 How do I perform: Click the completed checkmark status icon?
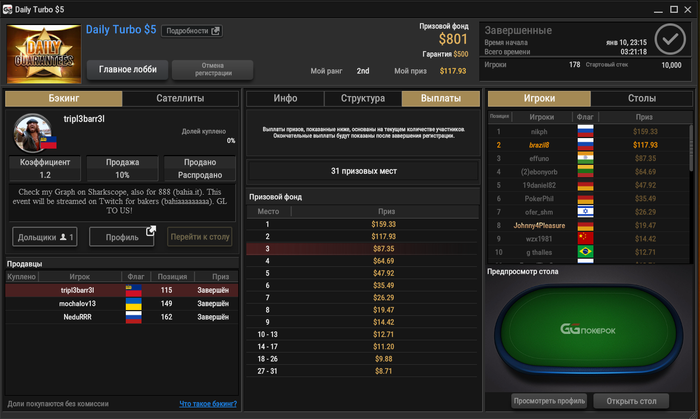click(x=670, y=39)
